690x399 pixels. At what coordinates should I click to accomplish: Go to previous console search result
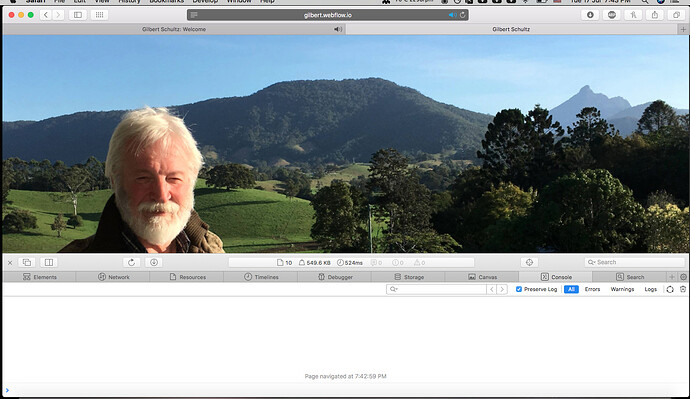pyautogui.click(x=492, y=289)
